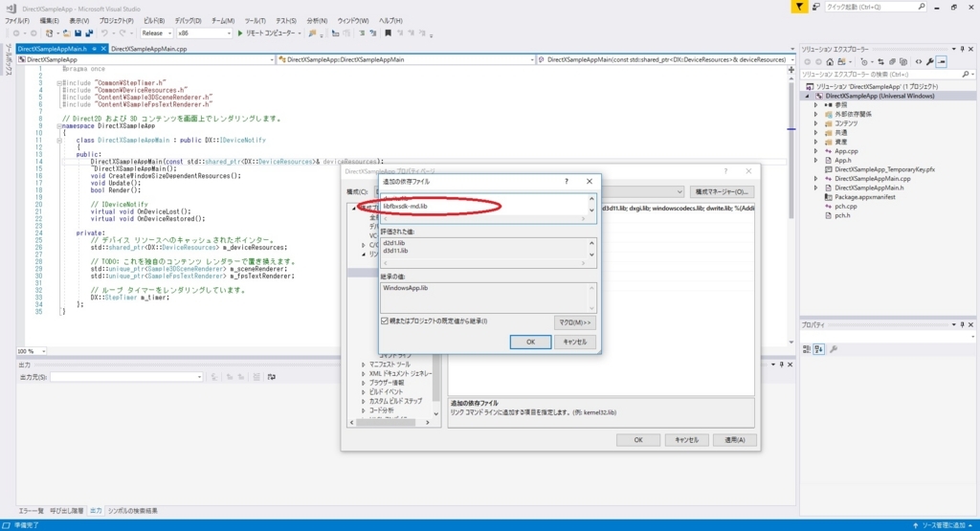Select DirectXSampleApp_TemporaryKey.pfx in Solution Explorer
This screenshot has height=531, width=980.
(884, 169)
